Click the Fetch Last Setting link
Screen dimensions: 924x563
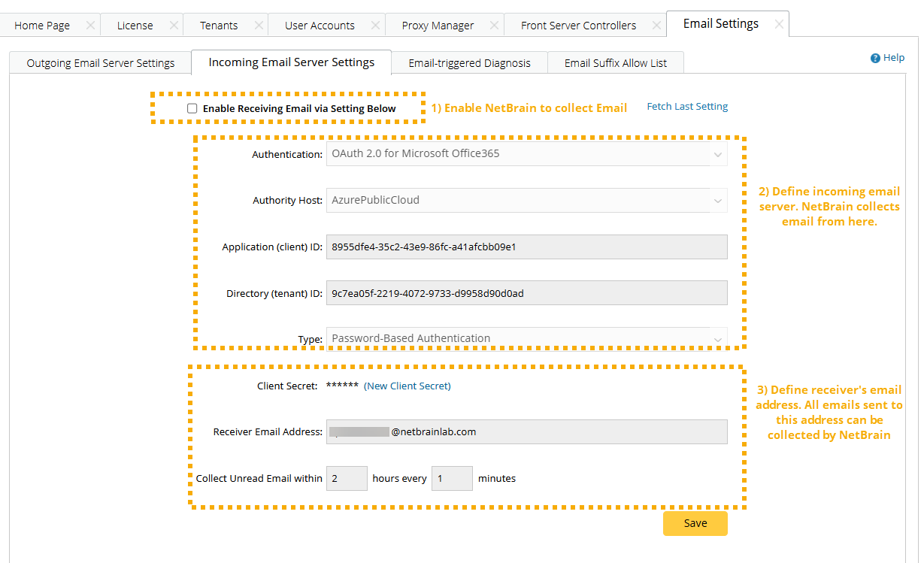687,107
